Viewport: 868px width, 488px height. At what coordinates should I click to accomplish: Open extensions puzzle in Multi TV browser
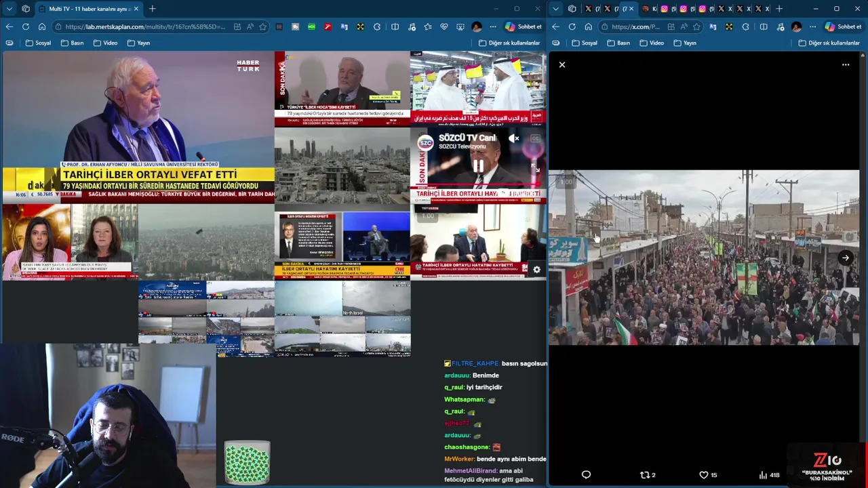point(377,26)
